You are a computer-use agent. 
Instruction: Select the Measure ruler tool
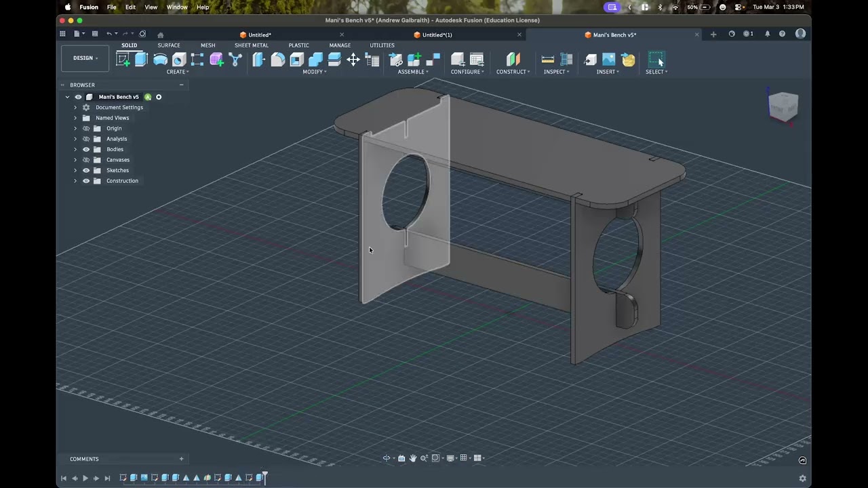[548, 60]
